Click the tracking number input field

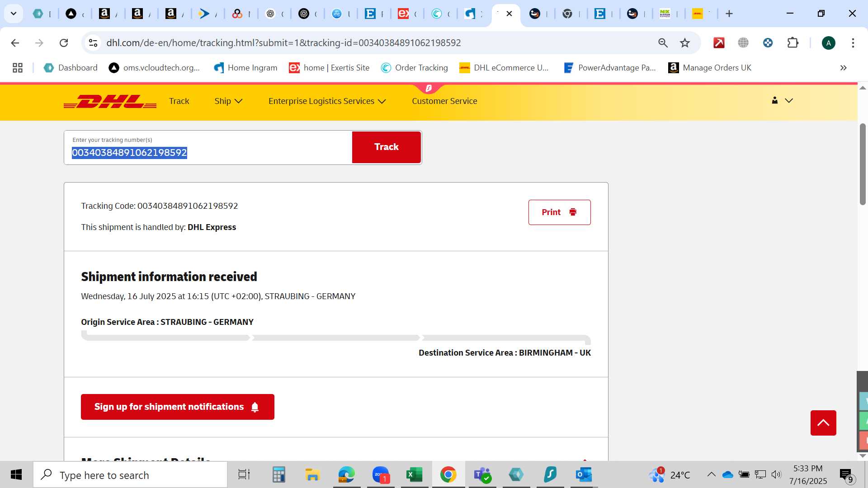[x=208, y=148]
